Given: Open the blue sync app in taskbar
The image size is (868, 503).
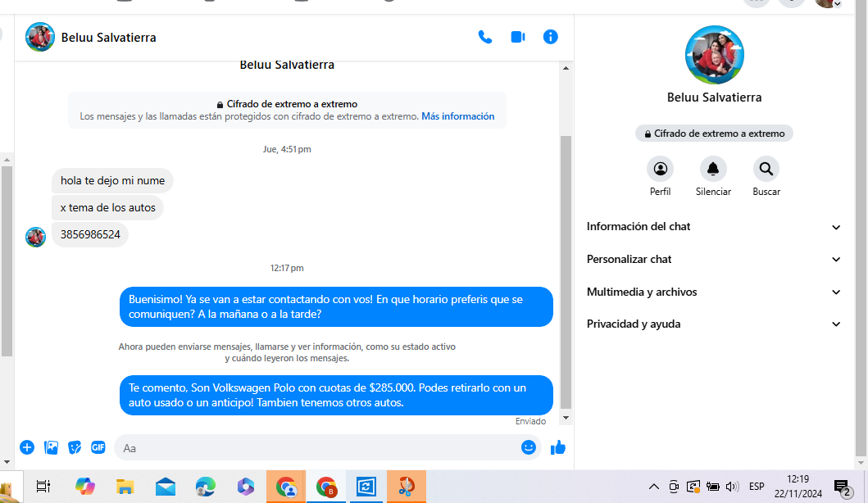Looking at the screenshot, I should [366, 487].
